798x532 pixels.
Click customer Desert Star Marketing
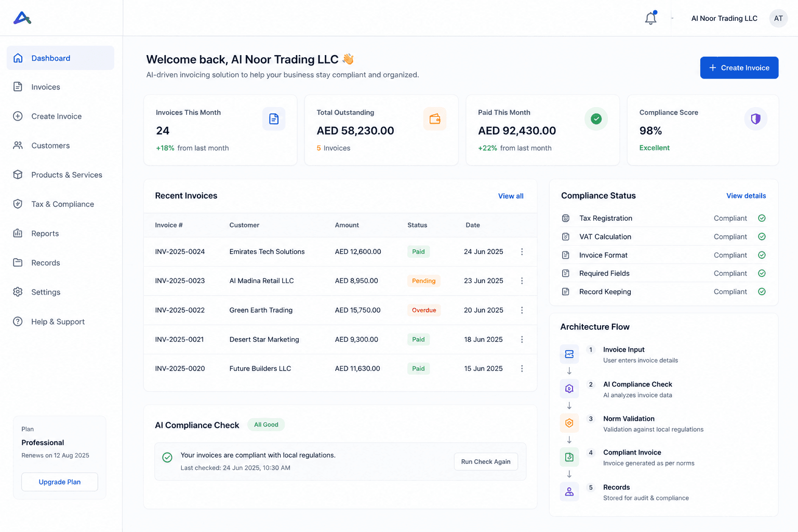coord(264,339)
